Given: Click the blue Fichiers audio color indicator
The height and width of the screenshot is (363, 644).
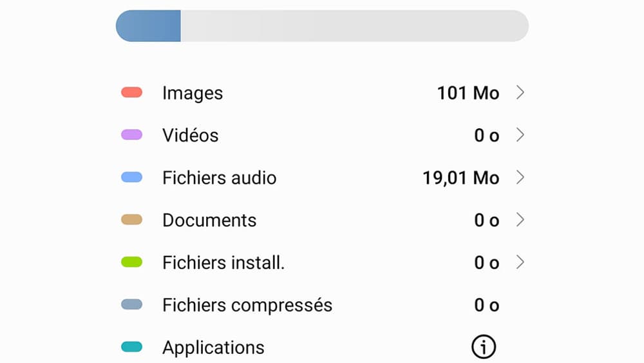Looking at the screenshot, I should 131,177.
